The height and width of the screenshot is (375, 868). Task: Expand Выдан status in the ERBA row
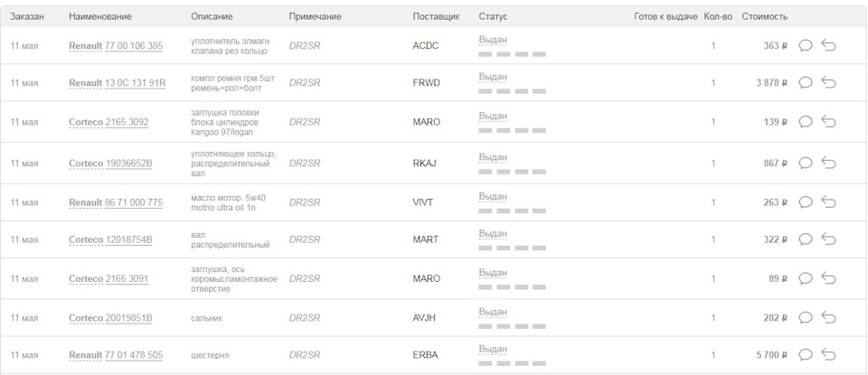tap(493, 349)
